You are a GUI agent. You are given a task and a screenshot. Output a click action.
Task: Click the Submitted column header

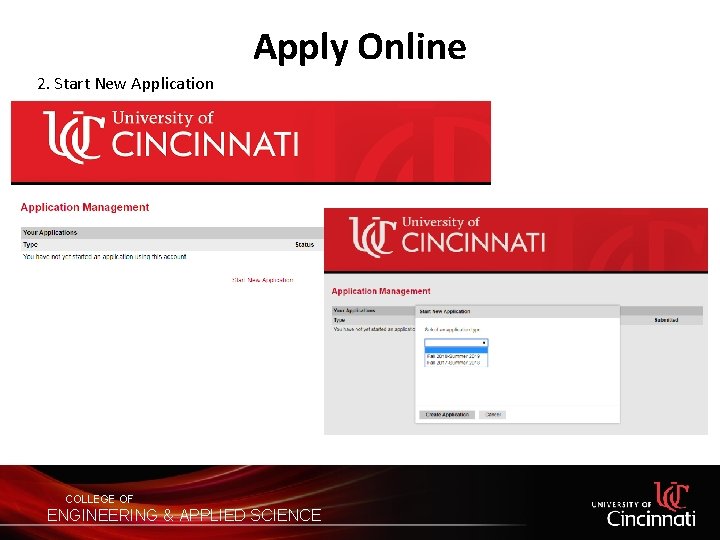coord(666,320)
